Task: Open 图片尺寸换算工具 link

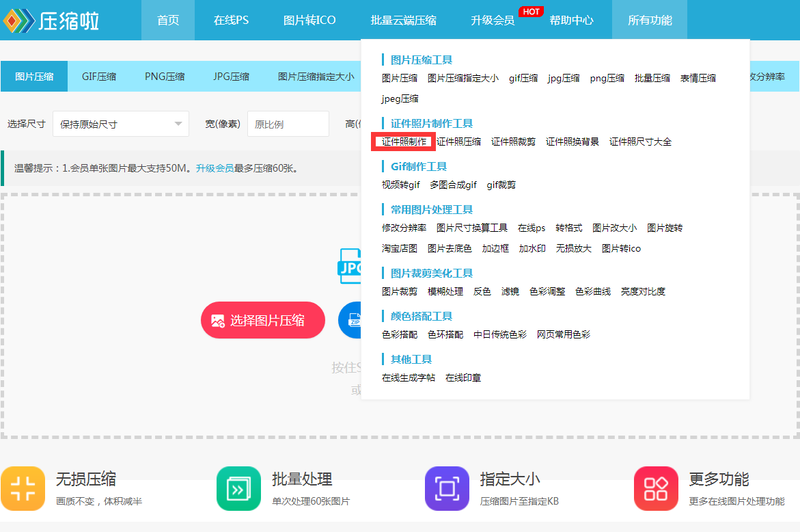Action: point(472,228)
